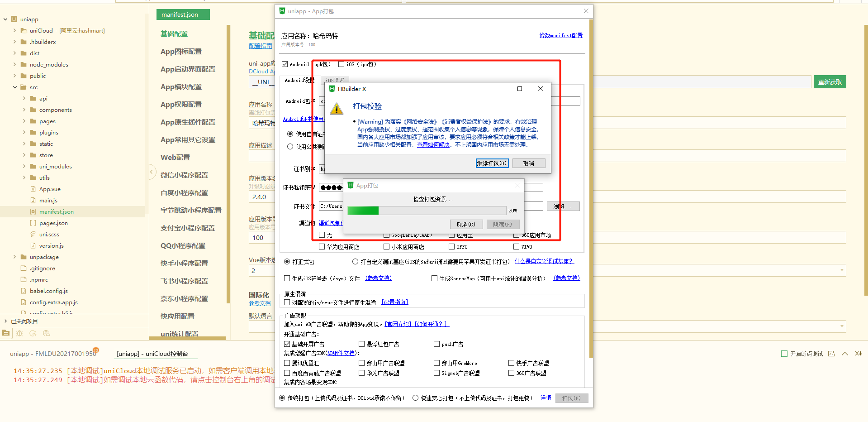Expand the unpackage folder arrow

pos(15,257)
